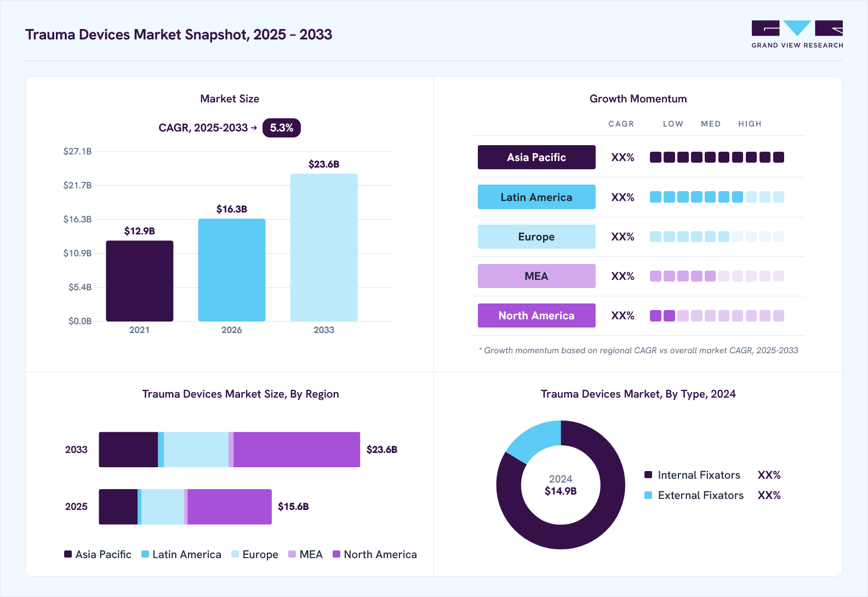Click the XX% value in the North America row
Viewport: 868px width, 597px height.
(x=623, y=315)
